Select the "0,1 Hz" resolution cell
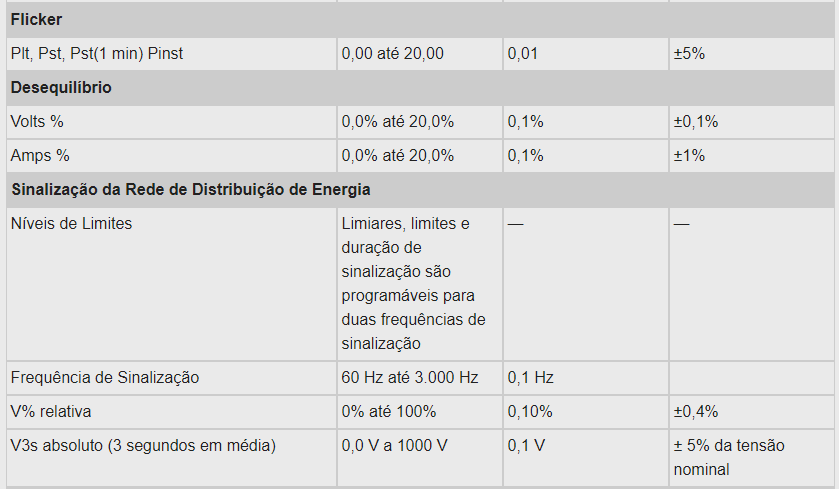839x489 pixels. click(x=531, y=378)
